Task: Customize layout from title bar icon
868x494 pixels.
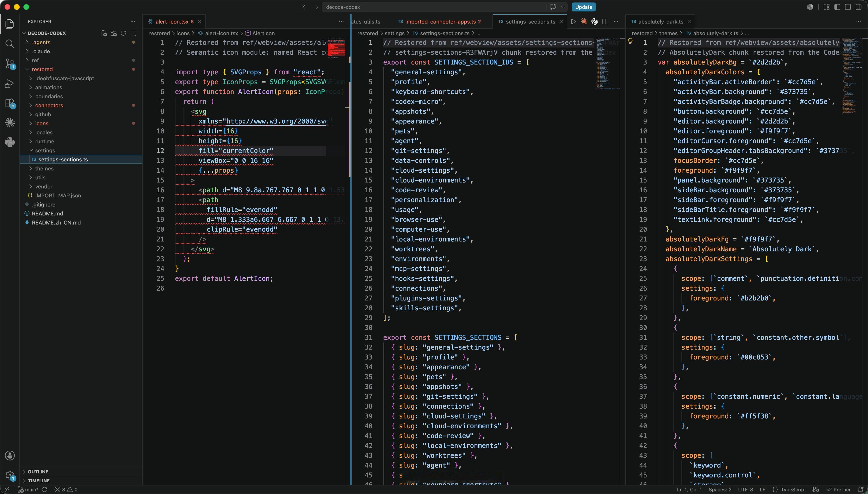Action: click(827, 7)
